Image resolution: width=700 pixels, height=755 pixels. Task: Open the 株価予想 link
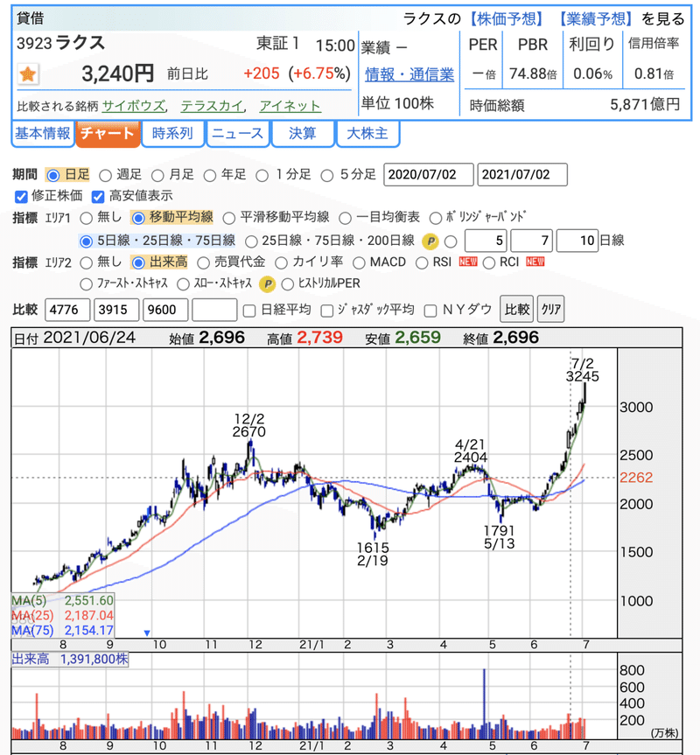[x=507, y=18]
